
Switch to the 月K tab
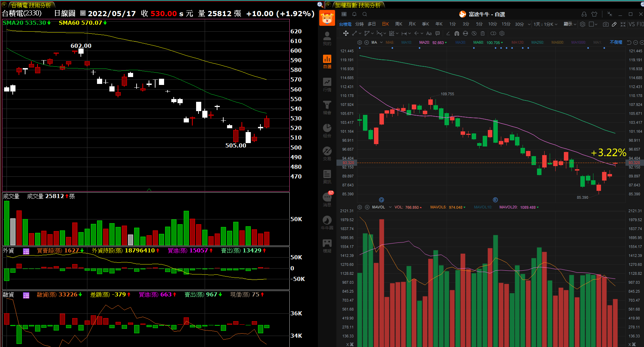pyautogui.click(x=412, y=24)
